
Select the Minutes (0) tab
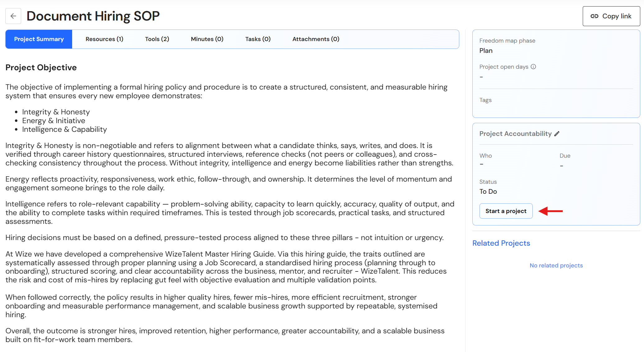click(x=207, y=39)
